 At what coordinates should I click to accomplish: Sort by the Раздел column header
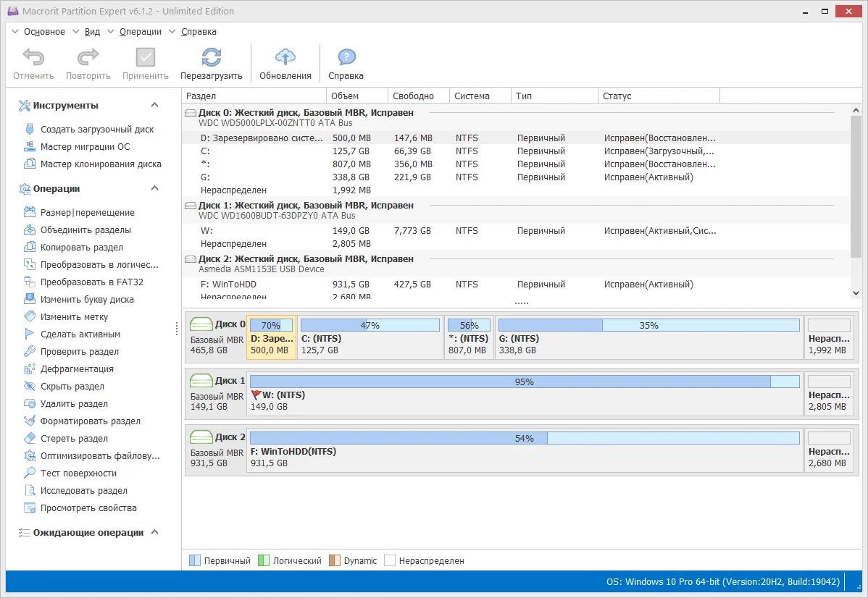254,96
